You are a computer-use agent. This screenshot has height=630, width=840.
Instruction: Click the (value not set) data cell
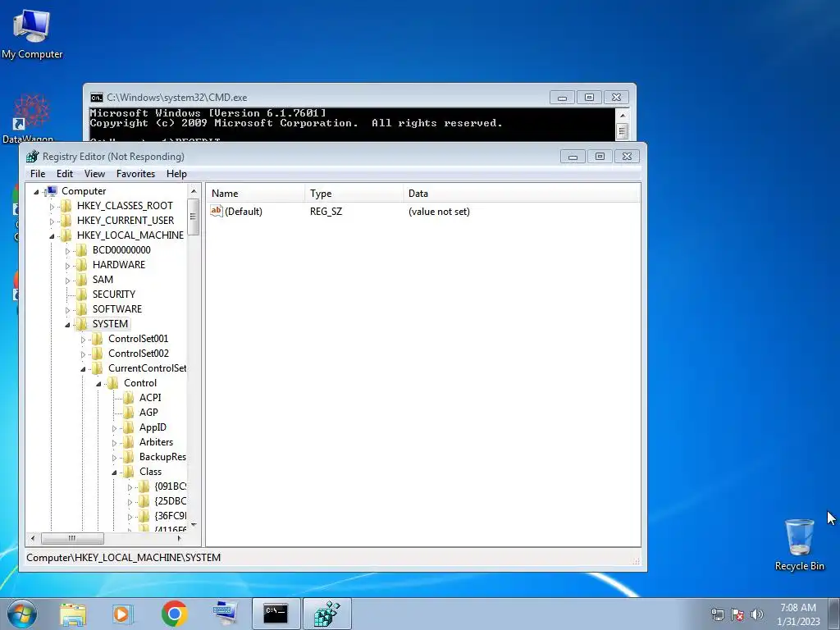coord(439,212)
